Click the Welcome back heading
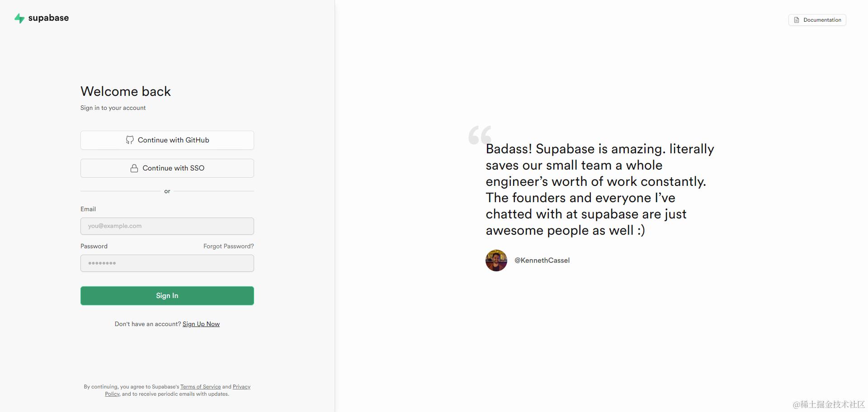Viewport: 868px width, 412px height. tap(126, 91)
